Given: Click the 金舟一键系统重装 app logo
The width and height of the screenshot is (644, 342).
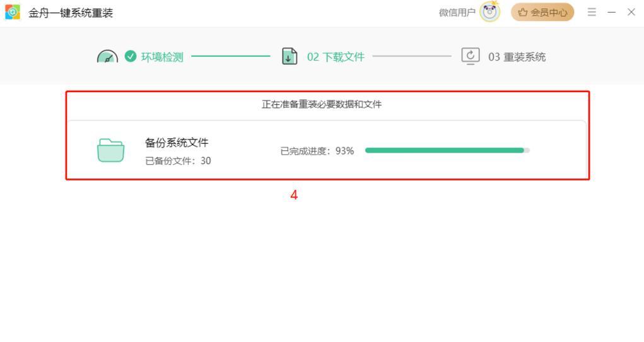Looking at the screenshot, I should pyautogui.click(x=13, y=13).
